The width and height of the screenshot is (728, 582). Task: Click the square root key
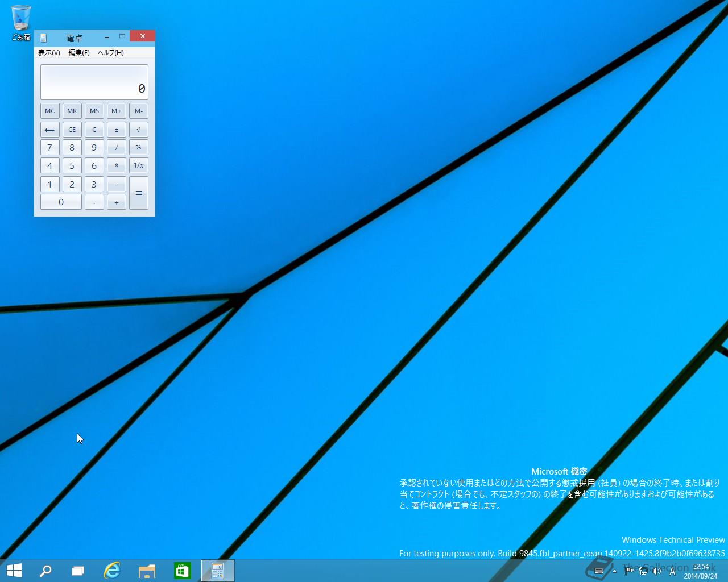[139, 130]
